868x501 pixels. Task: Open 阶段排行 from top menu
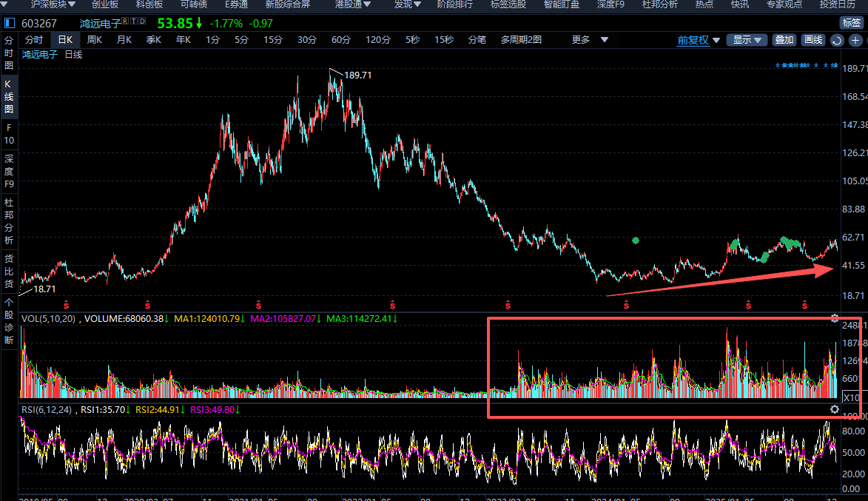pos(455,4)
